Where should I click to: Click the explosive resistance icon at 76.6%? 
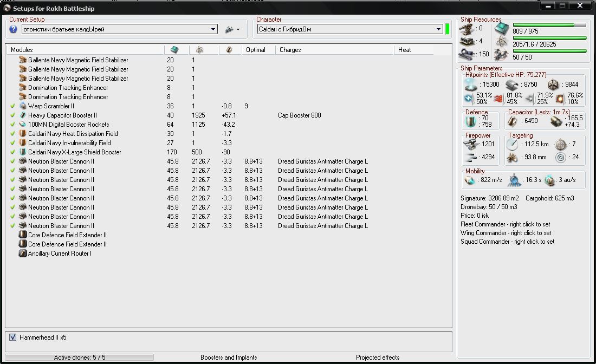pyautogui.click(x=560, y=99)
